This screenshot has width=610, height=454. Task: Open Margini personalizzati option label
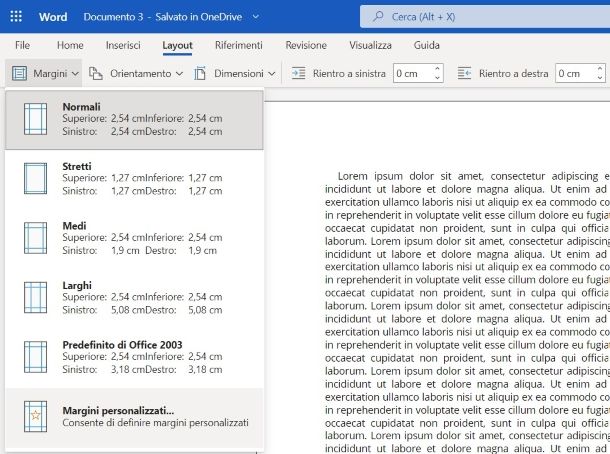tap(118, 410)
